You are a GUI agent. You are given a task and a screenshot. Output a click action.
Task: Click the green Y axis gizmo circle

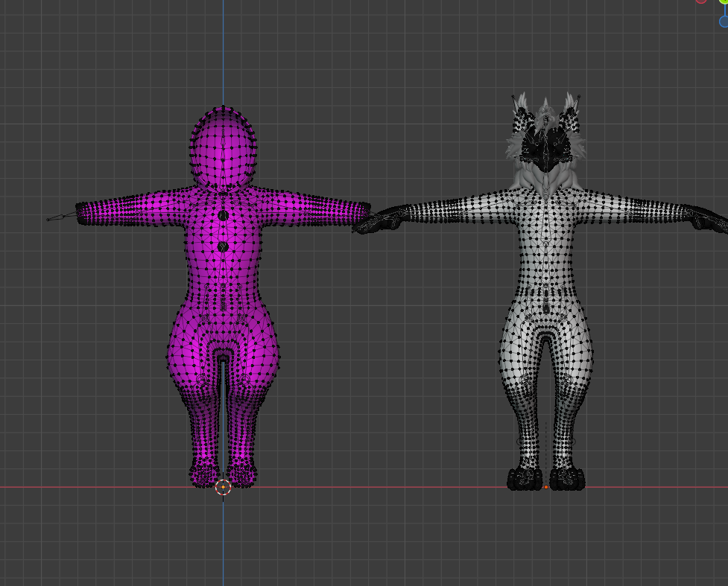tap(724, 1)
